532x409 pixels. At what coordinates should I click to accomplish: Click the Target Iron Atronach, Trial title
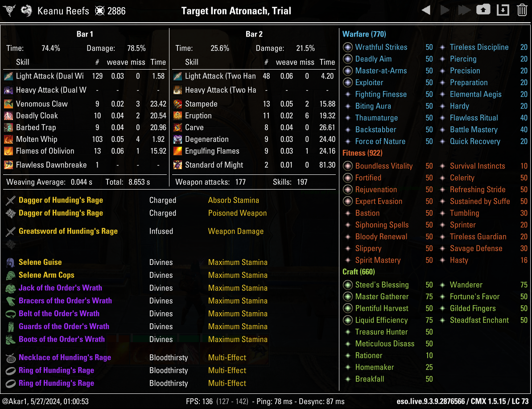point(236,11)
